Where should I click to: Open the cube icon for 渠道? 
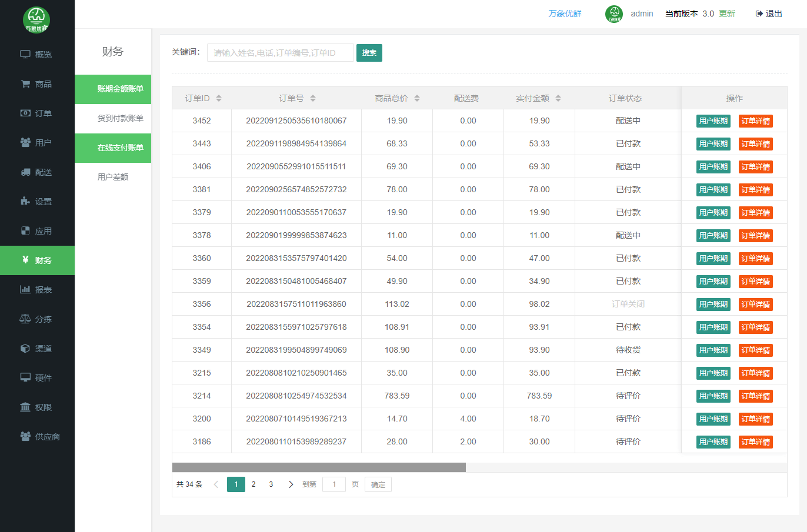click(25, 349)
